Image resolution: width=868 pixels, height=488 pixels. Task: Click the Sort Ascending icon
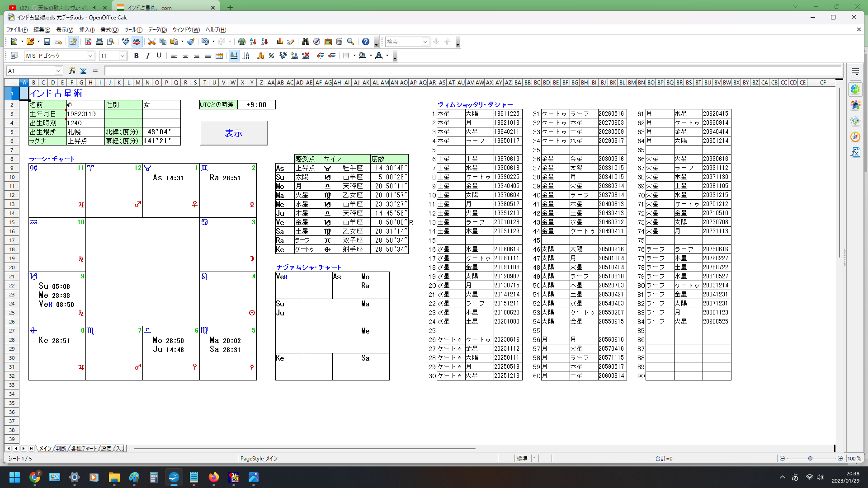pyautogui.click(x=253, y=42)
